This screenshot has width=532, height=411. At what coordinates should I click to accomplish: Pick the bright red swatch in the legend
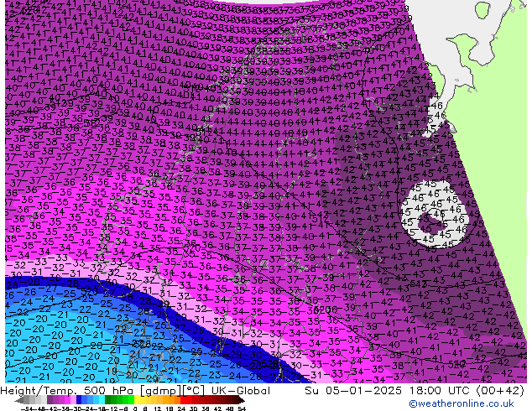click(x=183, y=400)
